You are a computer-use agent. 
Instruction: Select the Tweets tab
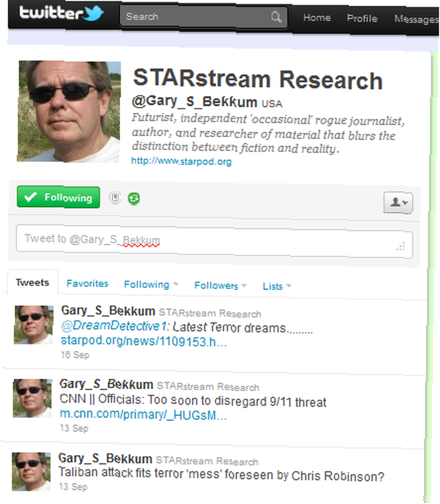pyautogui.click(x=32, y=282)
